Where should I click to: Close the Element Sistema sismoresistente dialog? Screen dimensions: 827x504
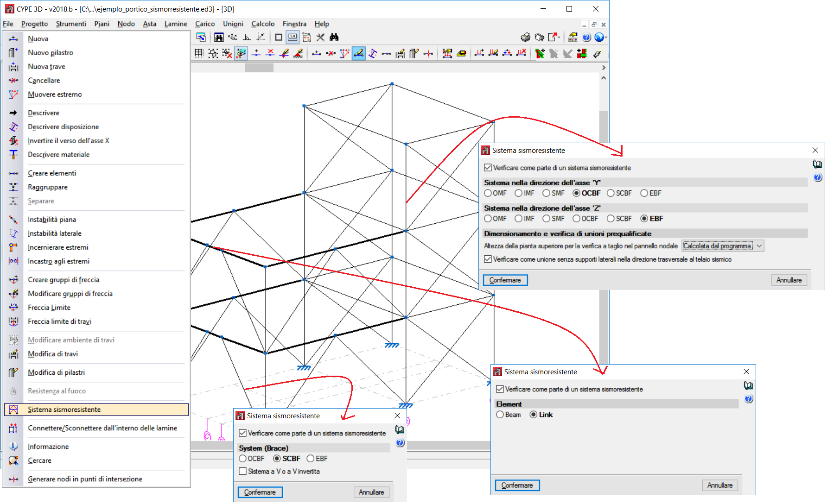tap(746, 372)
